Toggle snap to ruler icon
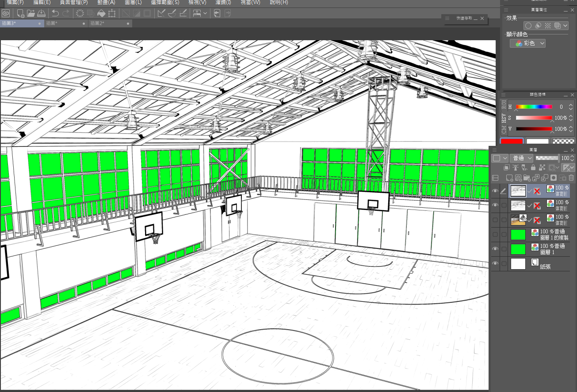This screenshot has width=577, height=392. coord(161,13)
